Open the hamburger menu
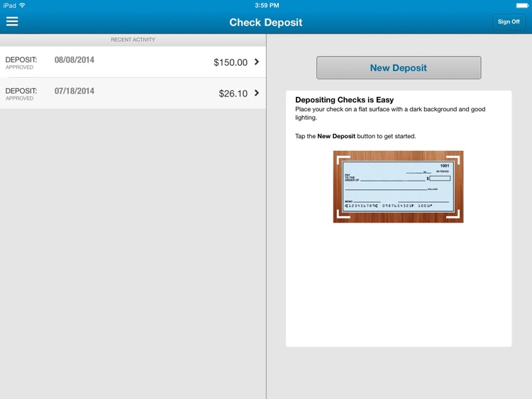The image size is (532, 399). tap(12, 21)
